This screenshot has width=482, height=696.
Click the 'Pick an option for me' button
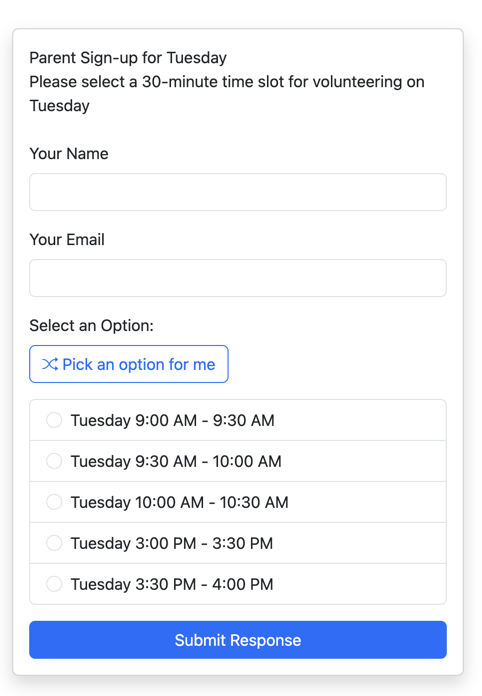pos(129,364)
